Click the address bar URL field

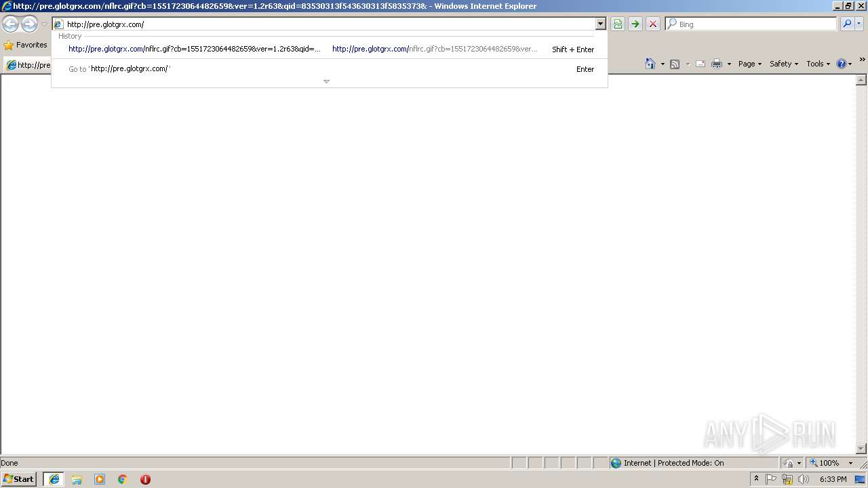[x=323, y=24]
